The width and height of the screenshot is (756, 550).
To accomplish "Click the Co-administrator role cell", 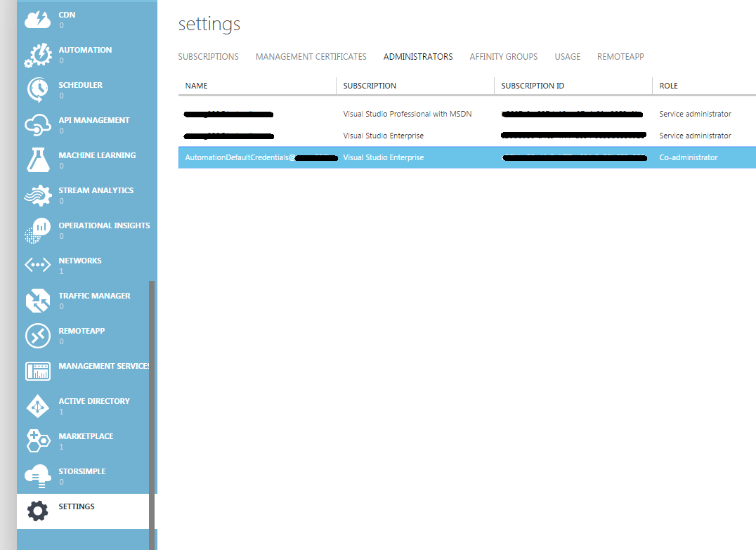I will [x=688, y=157].
